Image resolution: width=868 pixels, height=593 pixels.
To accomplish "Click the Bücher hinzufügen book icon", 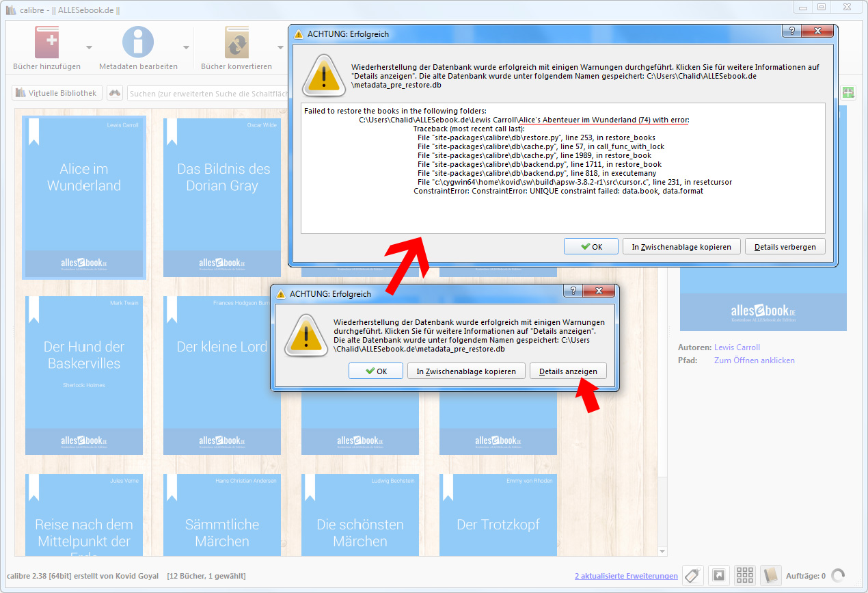I will click(46, 42).
